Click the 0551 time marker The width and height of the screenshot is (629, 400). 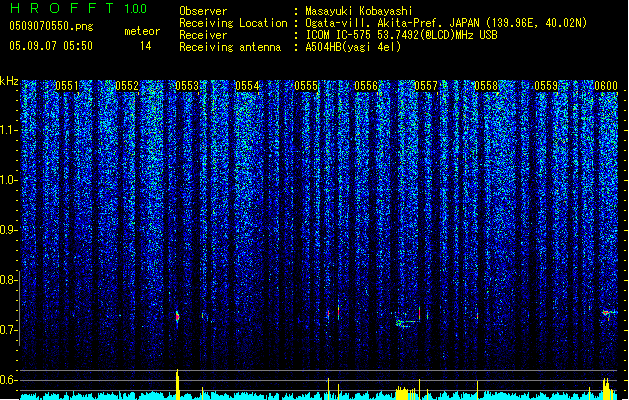[67, 86]
